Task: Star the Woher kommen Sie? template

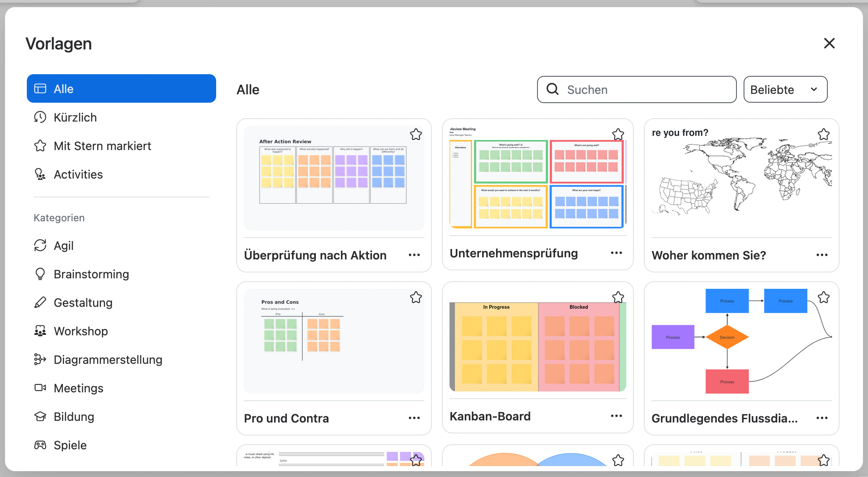Action: [x=823, y=135]
